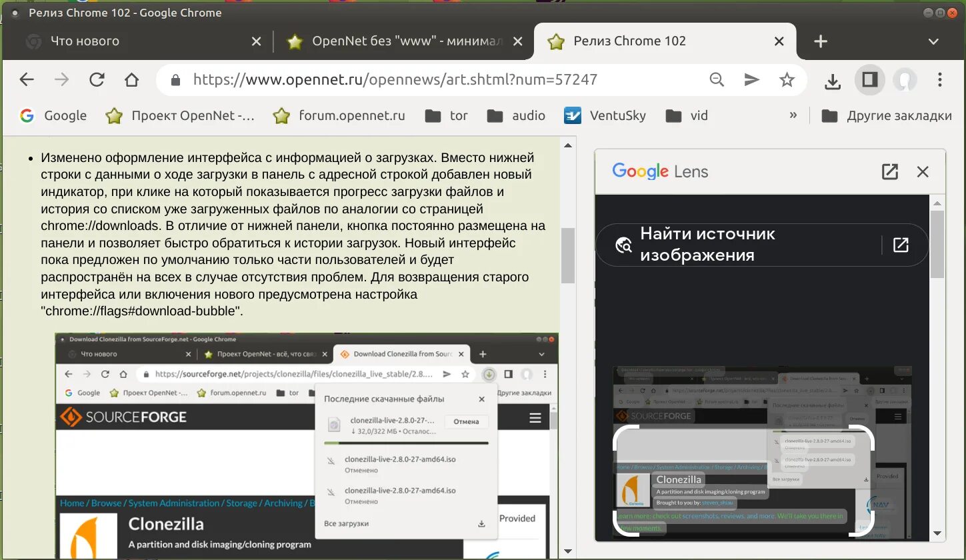Open the profile avatar icon
The width and height of the screenshot is (966, 560).
point(905,79)
